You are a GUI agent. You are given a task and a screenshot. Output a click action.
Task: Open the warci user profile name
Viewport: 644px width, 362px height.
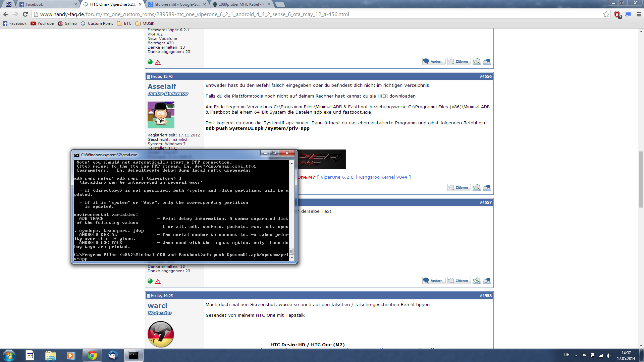pos(157,305)
